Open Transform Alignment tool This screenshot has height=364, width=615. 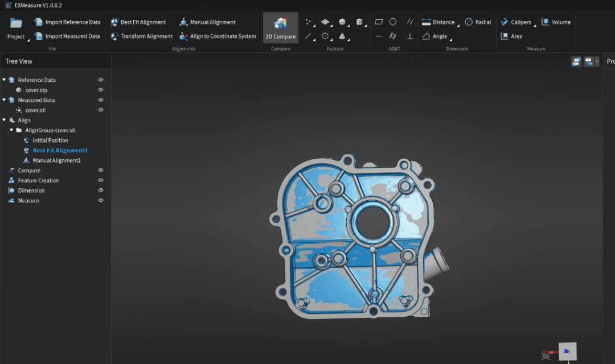coord(142,36)
